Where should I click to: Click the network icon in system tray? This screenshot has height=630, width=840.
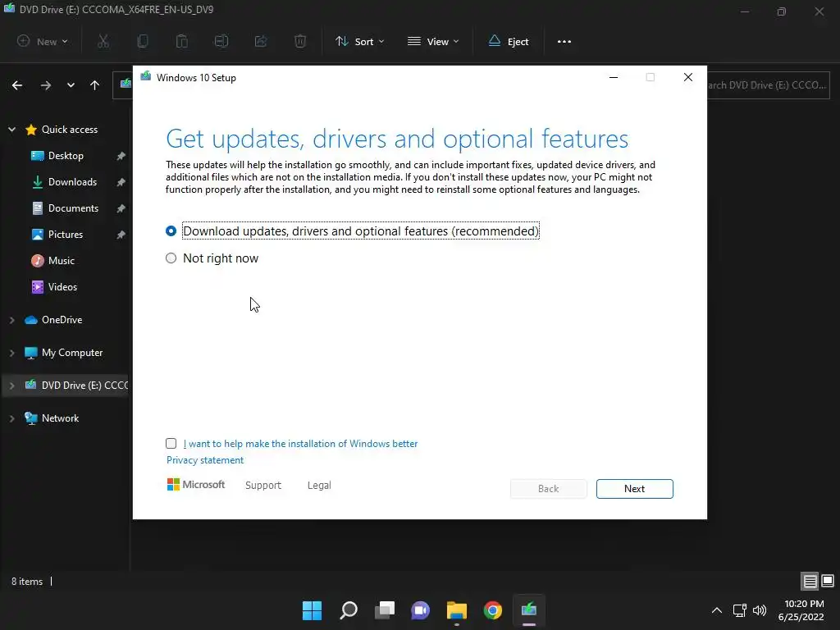pos(740,610)
